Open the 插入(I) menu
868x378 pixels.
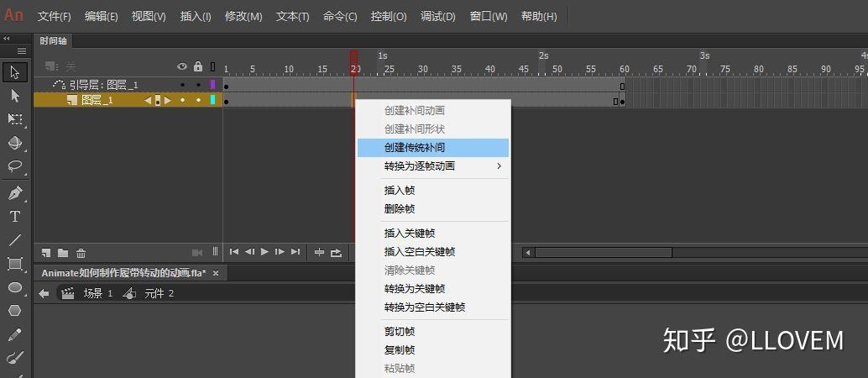[196, 17]
